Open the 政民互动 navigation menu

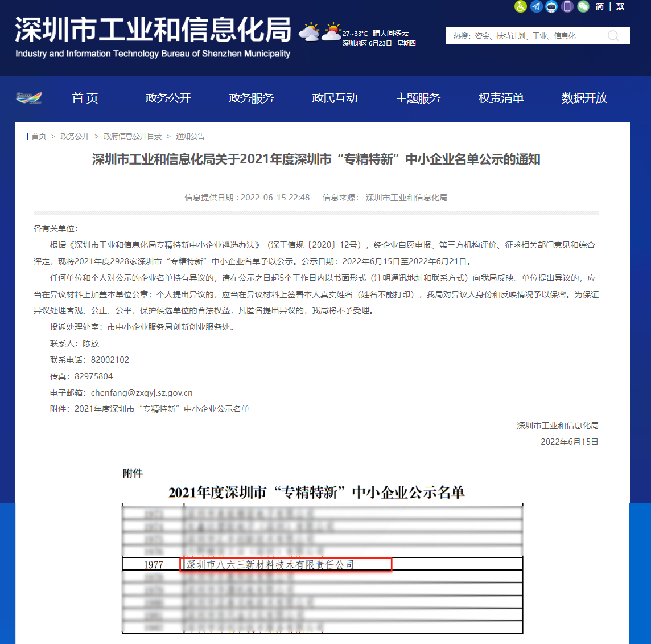(x=335, y=98)
